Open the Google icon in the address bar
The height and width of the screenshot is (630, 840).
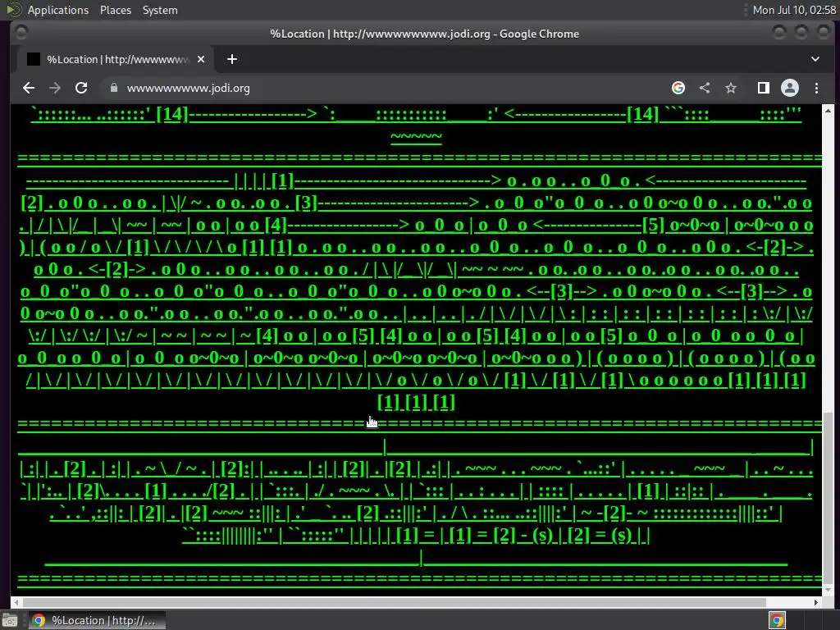click(x=678, y=88)
